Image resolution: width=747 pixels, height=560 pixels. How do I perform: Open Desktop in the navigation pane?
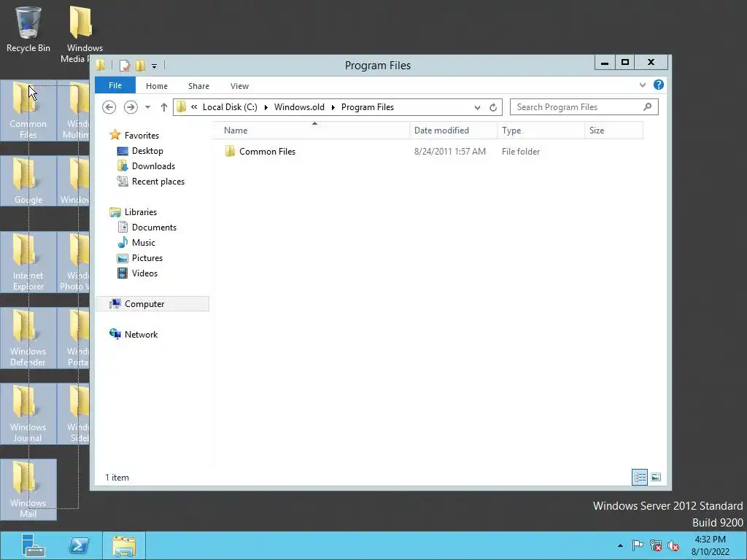(147, 150)
